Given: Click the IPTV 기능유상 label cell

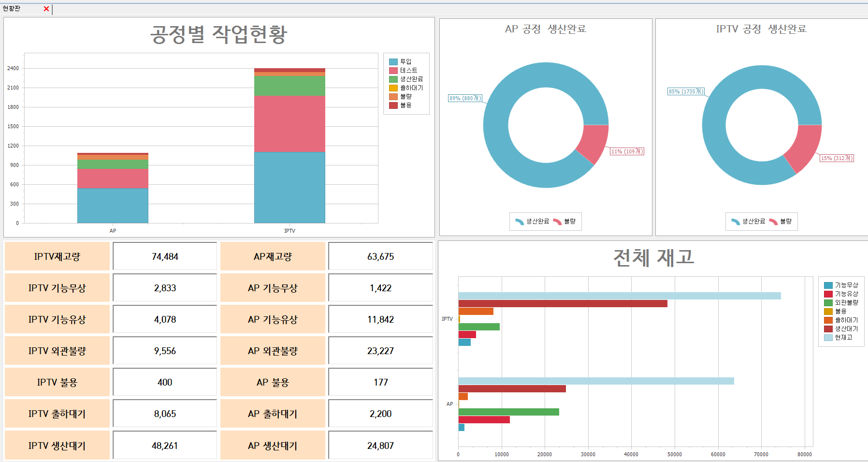Looking at the screenshot, I should pyautogui.click(x=57, y=319).
